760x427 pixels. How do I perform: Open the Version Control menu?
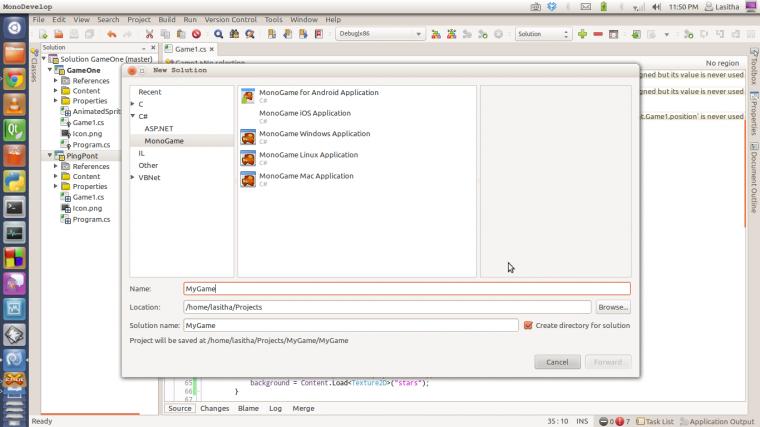pyautogui.click(x=230, y=19)
